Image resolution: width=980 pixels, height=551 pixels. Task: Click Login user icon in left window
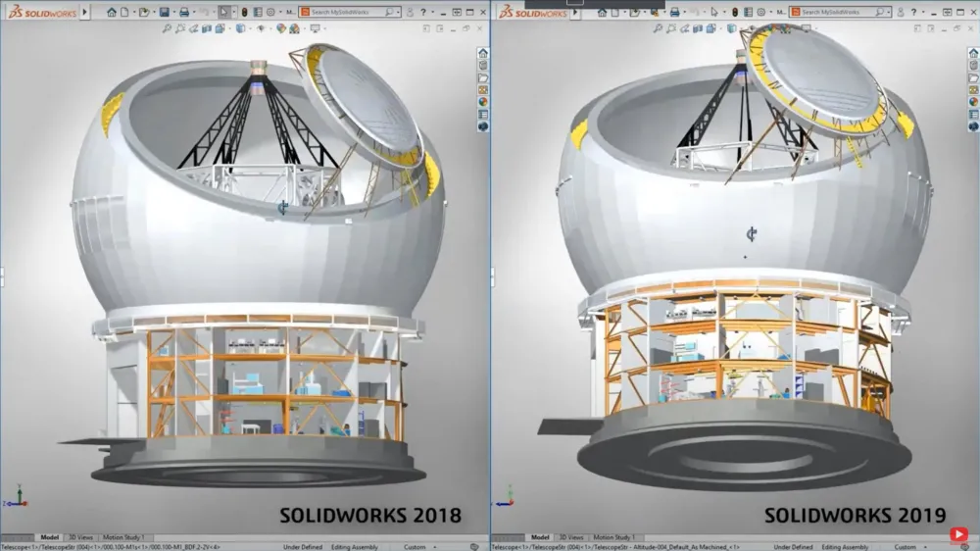coord(410,12)
